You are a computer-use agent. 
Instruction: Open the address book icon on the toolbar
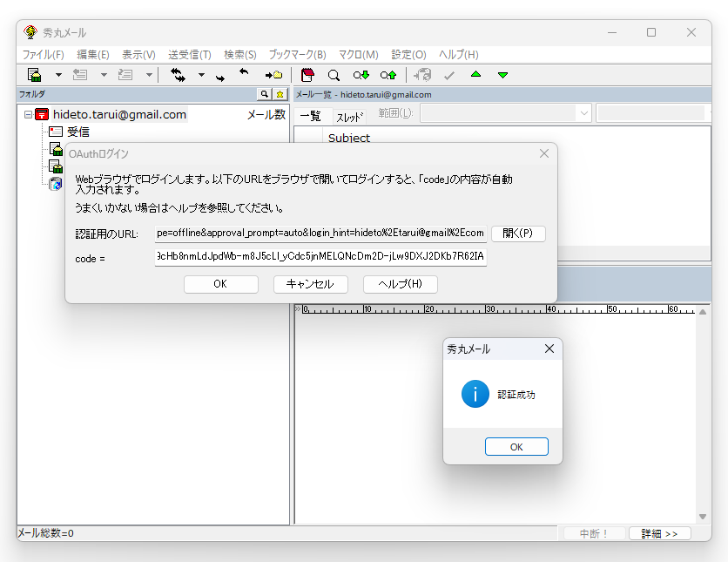(307, 75)
